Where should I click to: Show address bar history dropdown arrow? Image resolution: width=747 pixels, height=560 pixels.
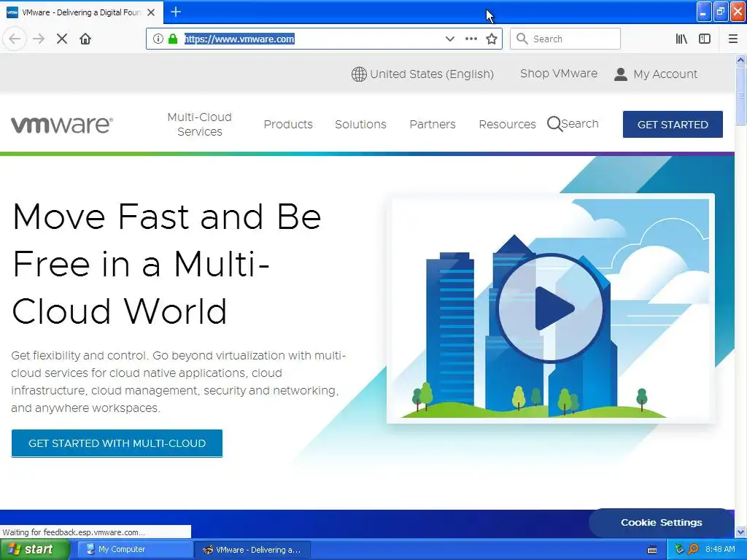[x=449, y=39]
